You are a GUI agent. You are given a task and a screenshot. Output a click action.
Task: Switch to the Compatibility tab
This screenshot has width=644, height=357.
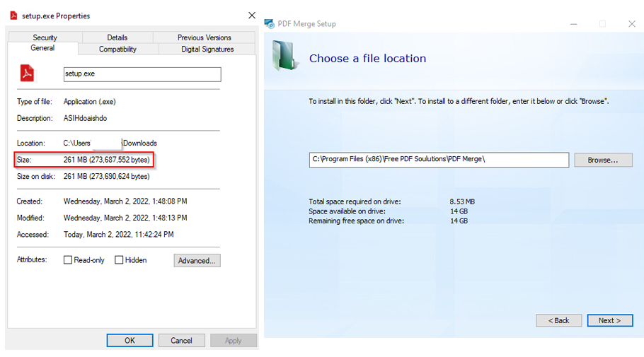118,49
